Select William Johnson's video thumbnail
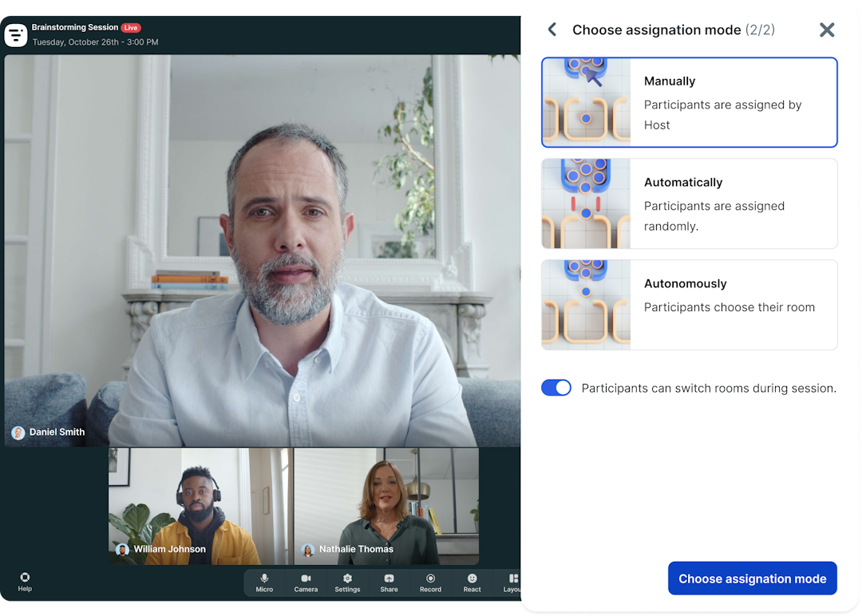Viewport: 862px width, 616px height. pyautogui.click(x=200, y=506)
